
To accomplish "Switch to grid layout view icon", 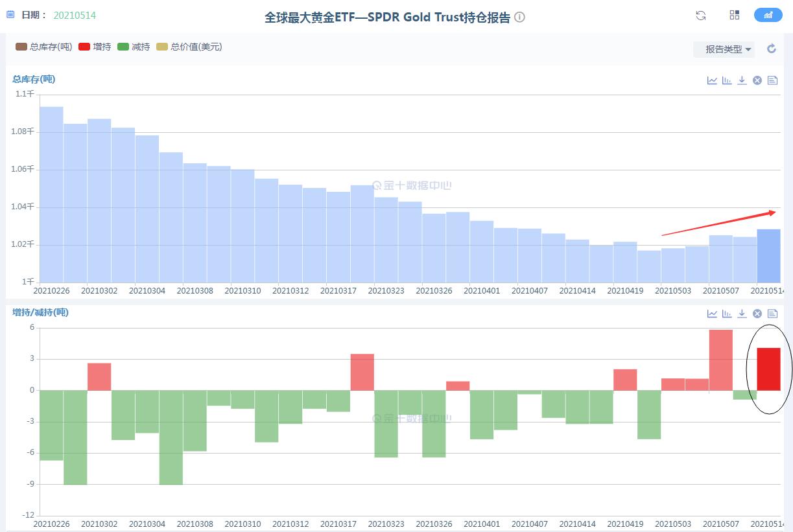I will point(735,15).
